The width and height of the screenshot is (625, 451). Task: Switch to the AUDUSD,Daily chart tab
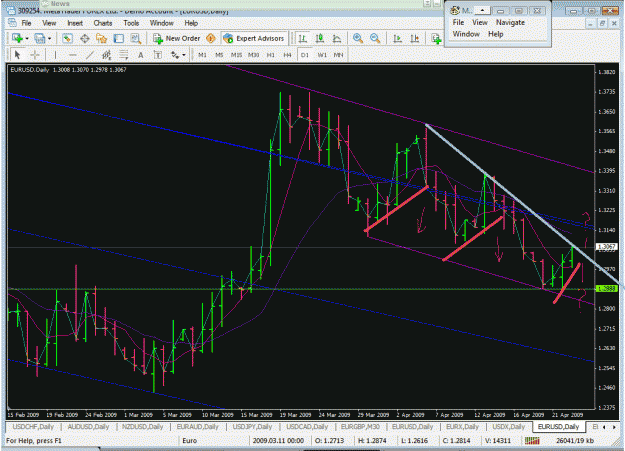tap(88, 427)
